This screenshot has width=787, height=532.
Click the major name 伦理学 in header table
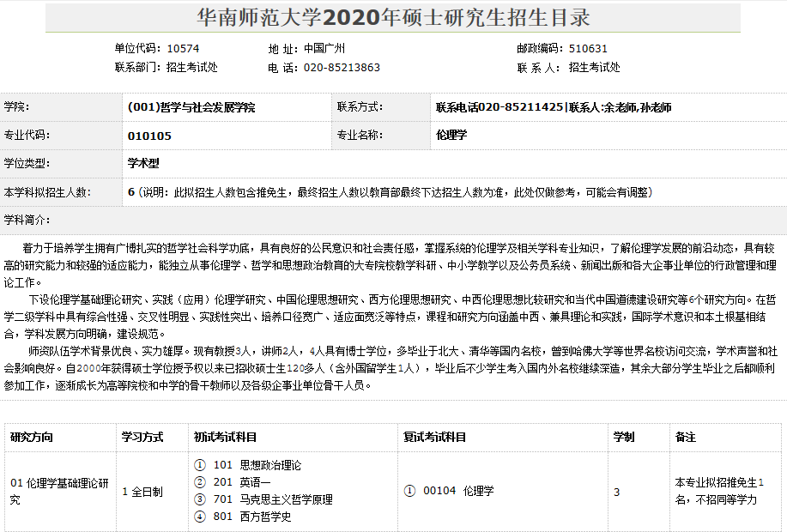[451, 135]
